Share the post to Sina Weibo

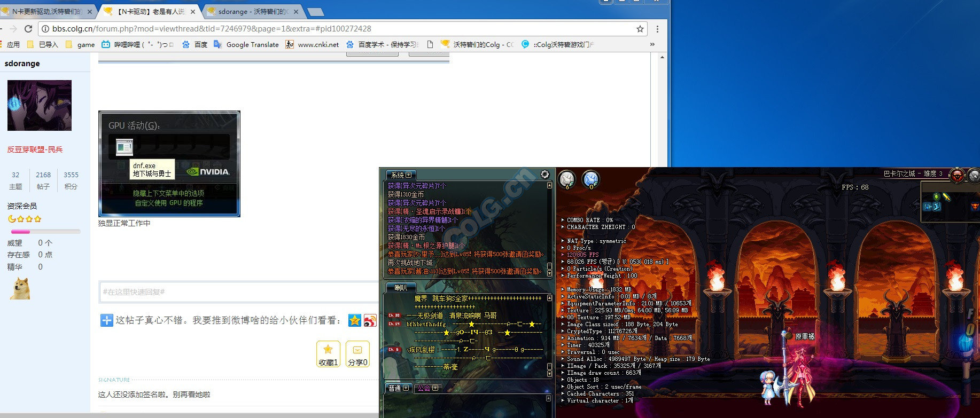tap(370, 320)
